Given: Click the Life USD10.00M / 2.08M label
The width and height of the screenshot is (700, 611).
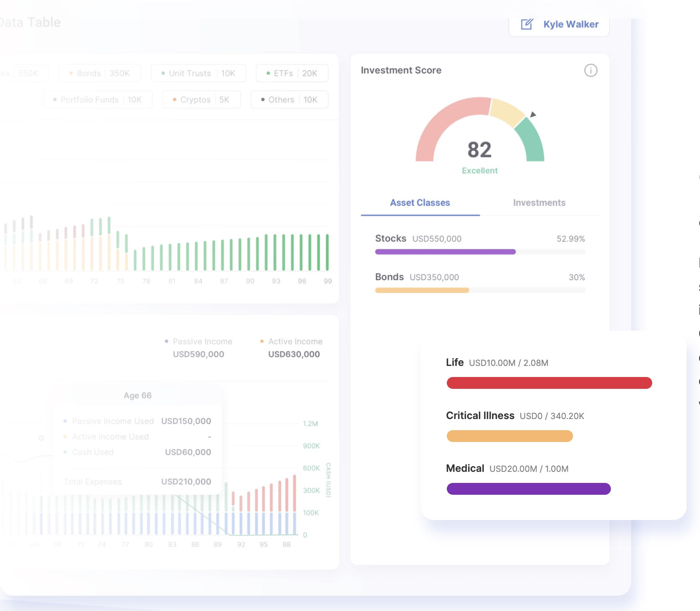Looking at the screenshot, I should pos(497,362).
